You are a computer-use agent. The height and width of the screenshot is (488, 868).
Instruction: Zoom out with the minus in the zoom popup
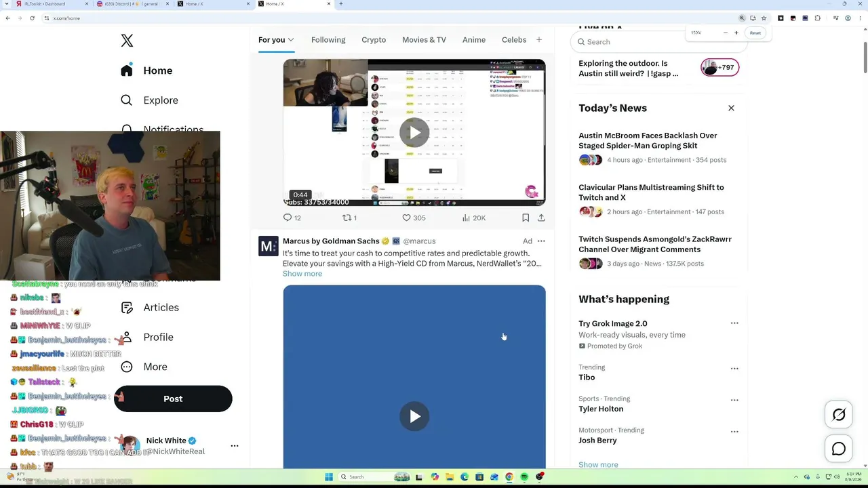click(x=726, y=33)
